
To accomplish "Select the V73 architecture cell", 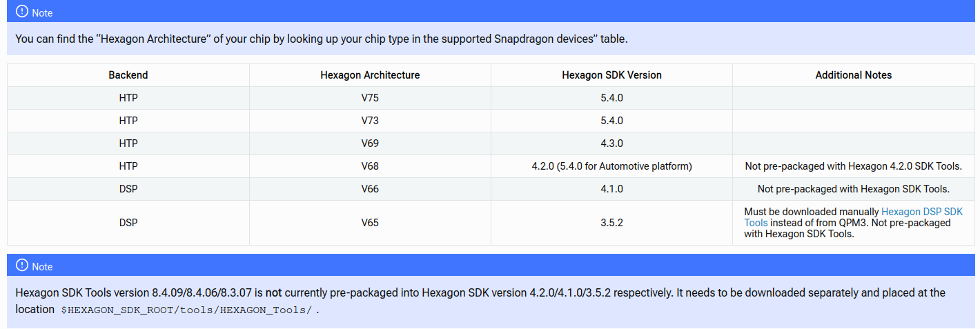I will 370,121.
